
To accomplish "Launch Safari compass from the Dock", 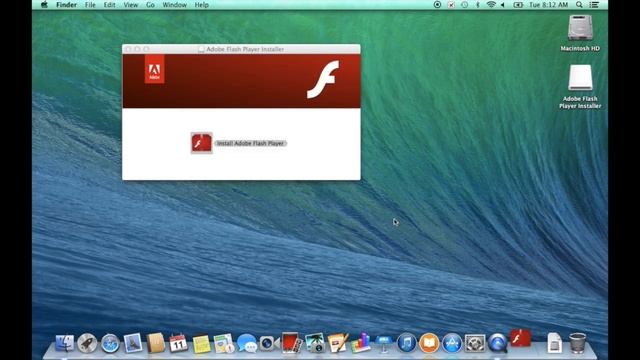I will [x=110, y=343].
